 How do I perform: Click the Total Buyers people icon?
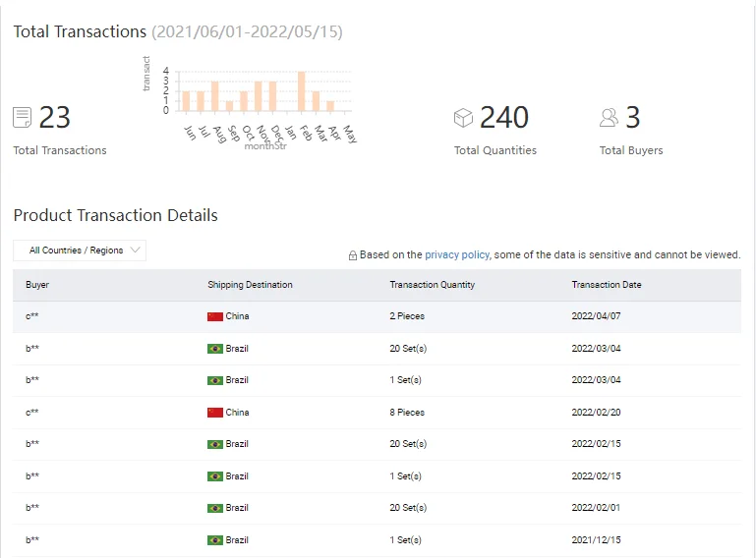610,118
